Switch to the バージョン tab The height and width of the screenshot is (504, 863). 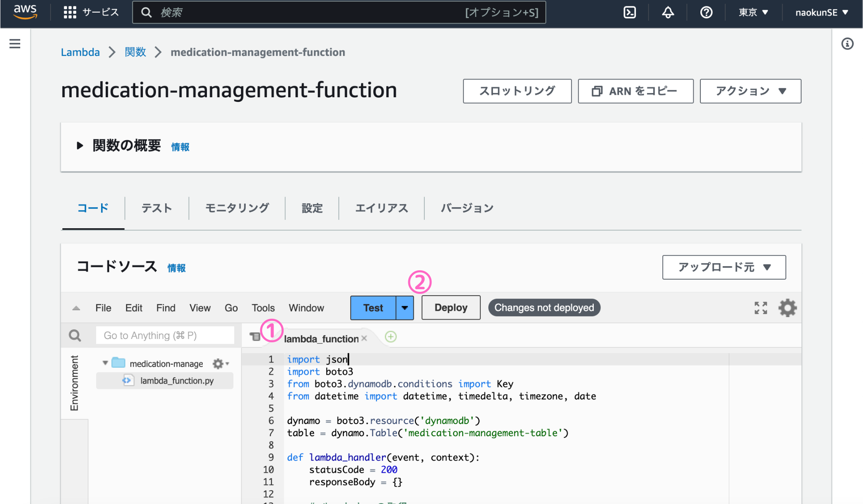point(467,208)
